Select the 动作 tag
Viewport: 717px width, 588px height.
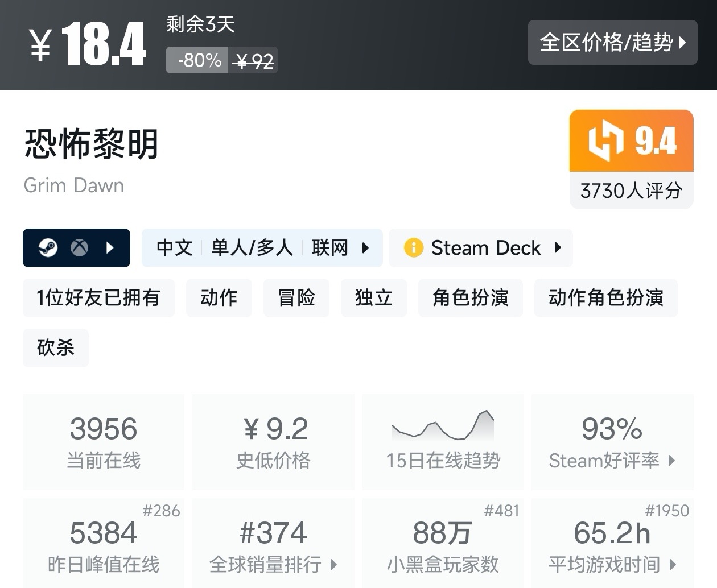219,297
